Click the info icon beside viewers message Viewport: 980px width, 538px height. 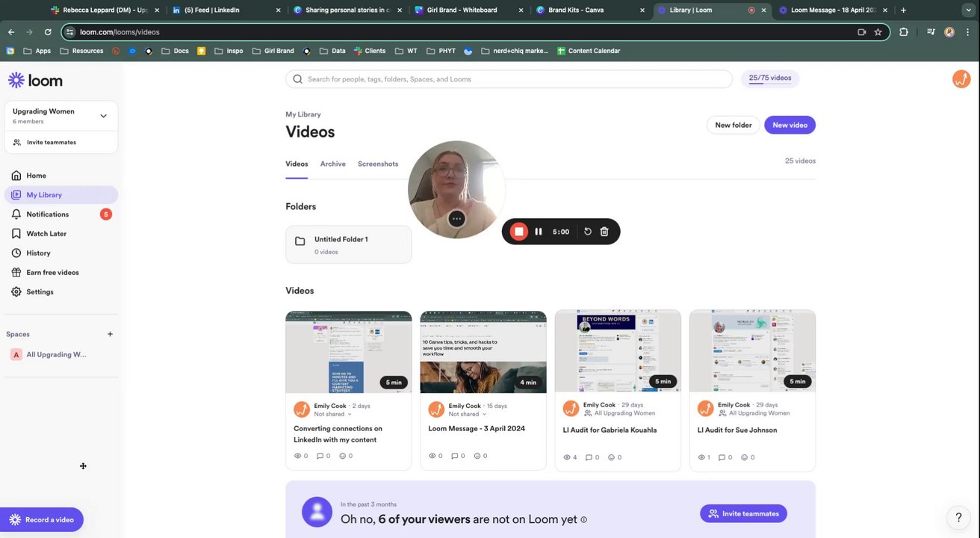(584, 520)
